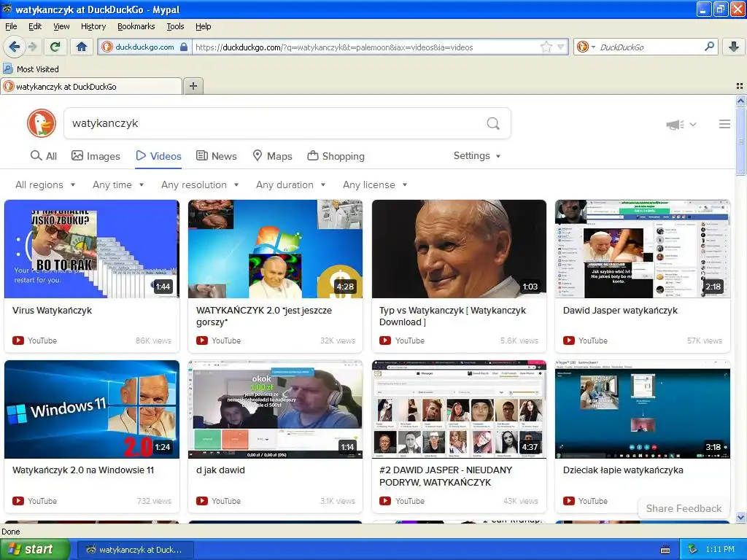Open the downloads arrow icon
The height and width of the screenshot is (560, 747).
click(x=734, y=47)
